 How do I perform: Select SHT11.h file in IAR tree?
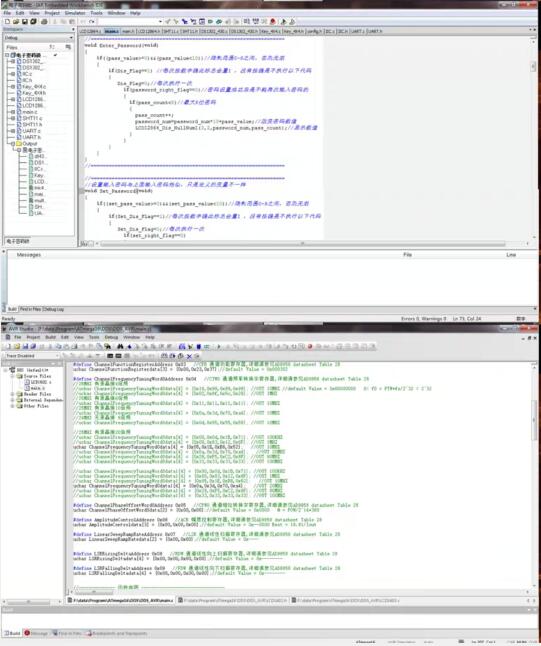pyautogui.click(x=32, y=124)
